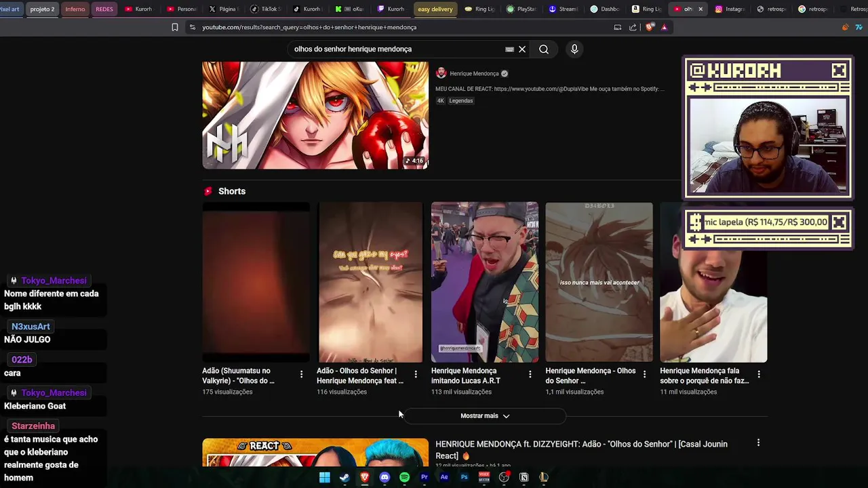Viewport: 868px width, 488px height.
Task: Click the share icon in address bar
Action: tap(633, 27)
